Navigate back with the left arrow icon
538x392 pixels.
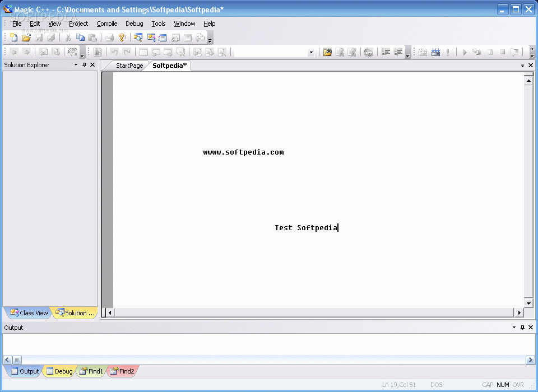pos(14,52)
